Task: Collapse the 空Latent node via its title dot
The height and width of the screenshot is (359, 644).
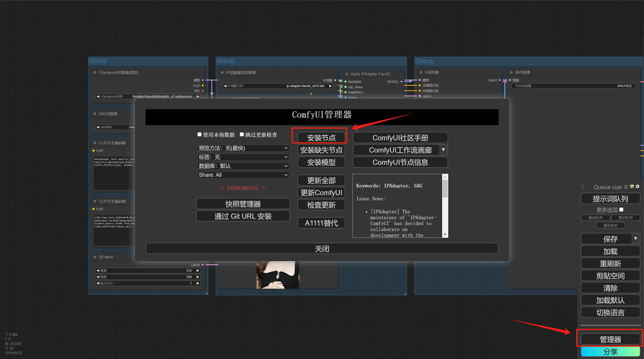Action: (95, 257)
